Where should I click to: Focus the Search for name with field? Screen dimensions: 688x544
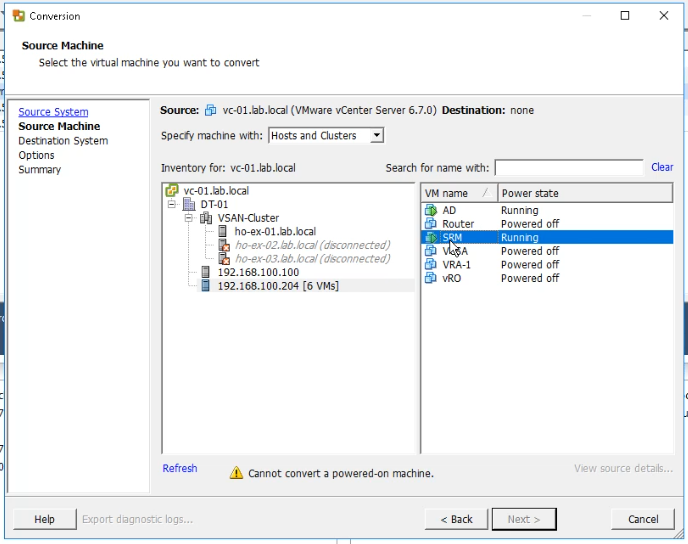(569, 168)
